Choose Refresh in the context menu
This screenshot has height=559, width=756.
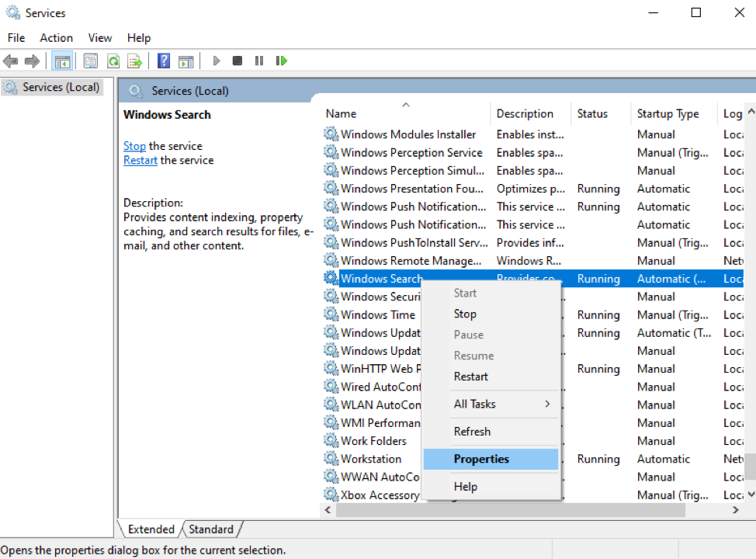[x=491, y=432]
